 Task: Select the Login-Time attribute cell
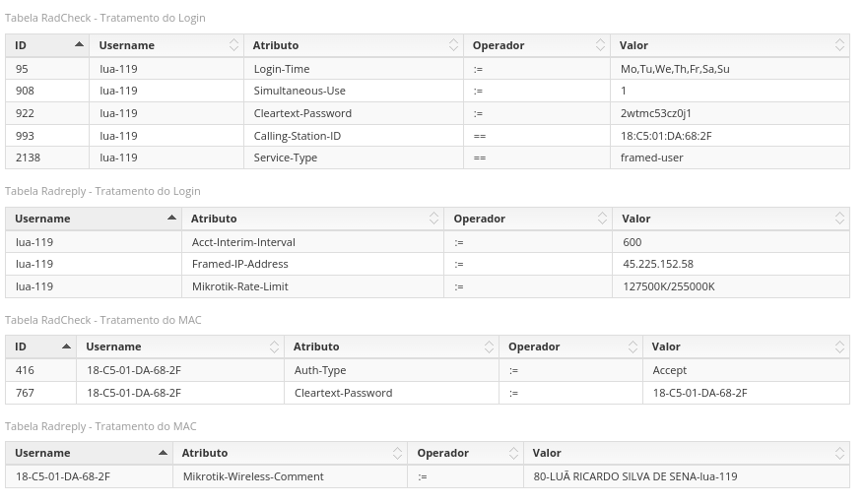point(354,69)
